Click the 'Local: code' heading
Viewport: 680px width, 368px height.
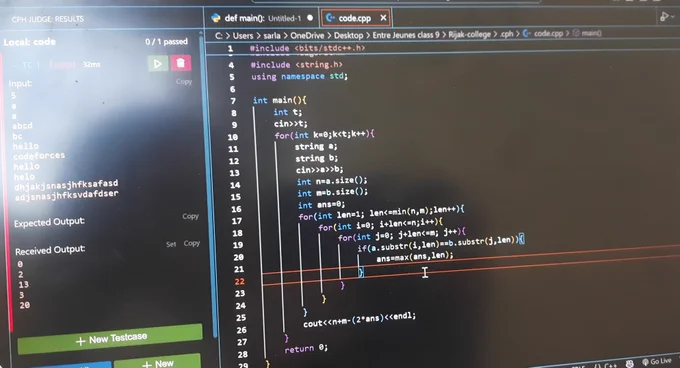29,42
